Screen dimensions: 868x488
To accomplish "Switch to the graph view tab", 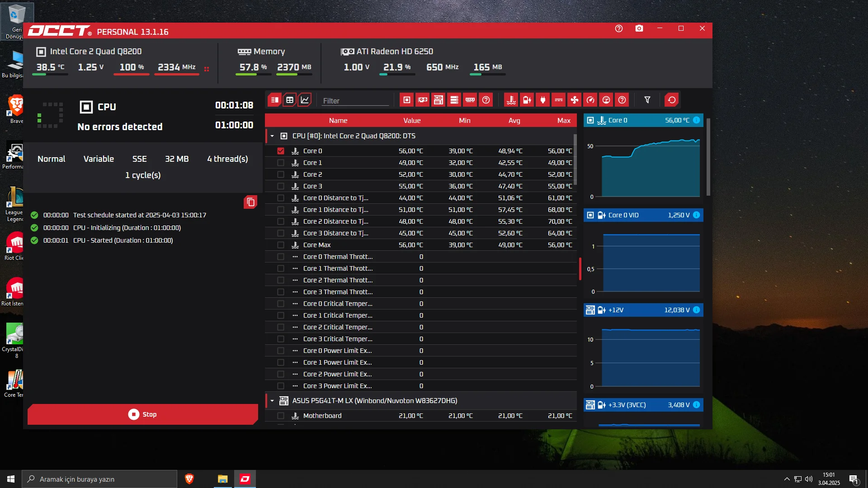I will coord(305,100).
